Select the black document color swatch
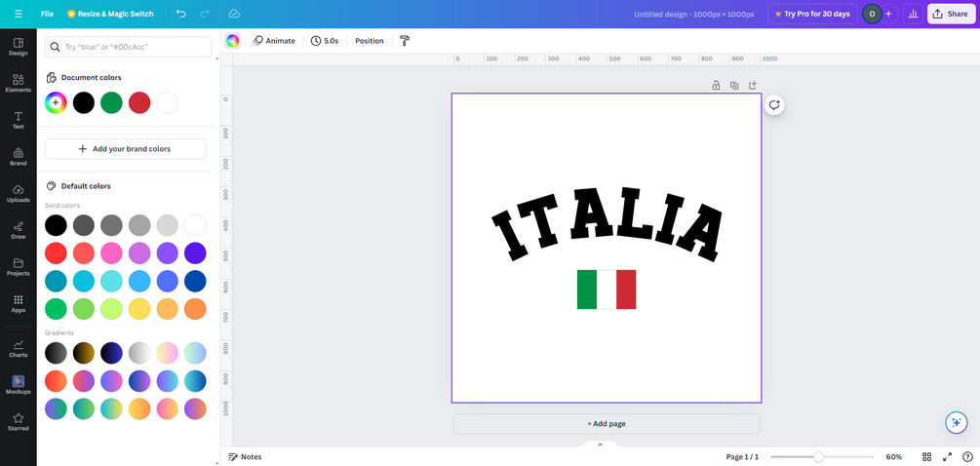 (84, 102)
